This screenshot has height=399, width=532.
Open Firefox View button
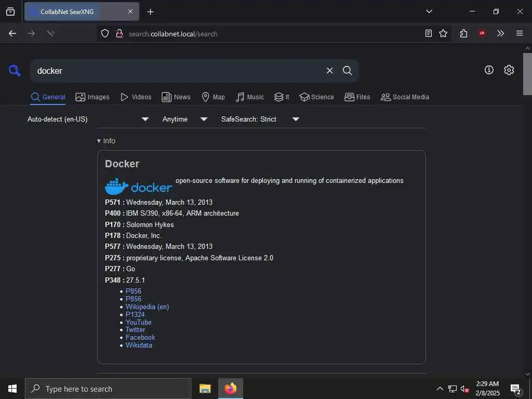pyautogui.click(x=10, y=11)
